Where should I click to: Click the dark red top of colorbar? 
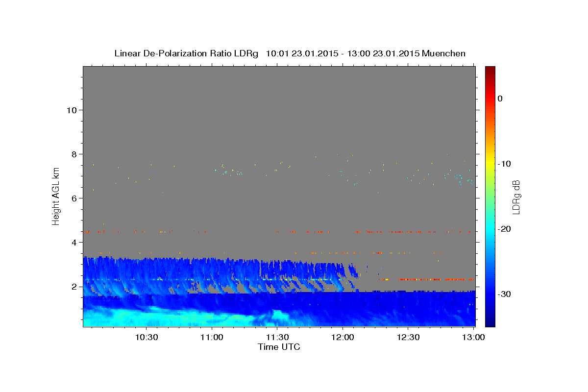click(x=490, y=69)
